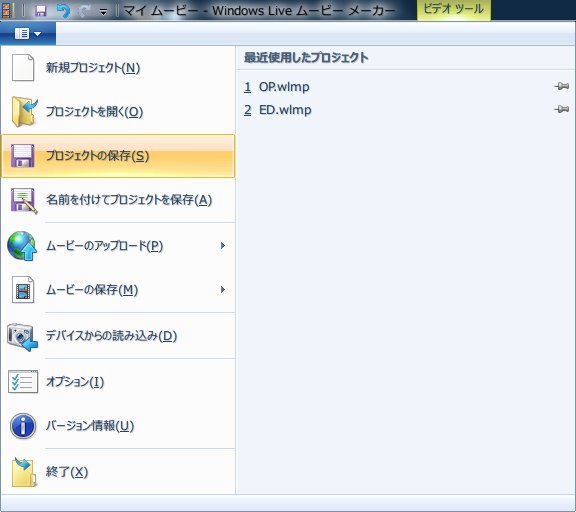Click the Movie Maker app icon in title bar
576x512 pixels.
(7, 11)
